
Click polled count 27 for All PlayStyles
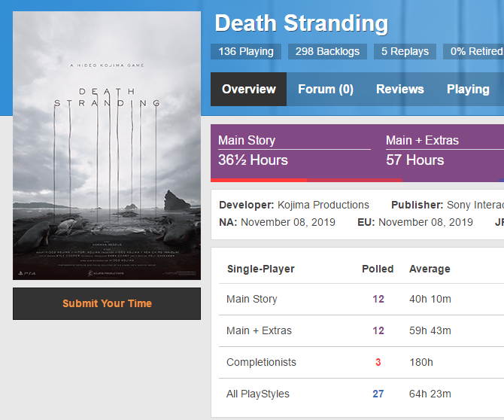point(378,394)
